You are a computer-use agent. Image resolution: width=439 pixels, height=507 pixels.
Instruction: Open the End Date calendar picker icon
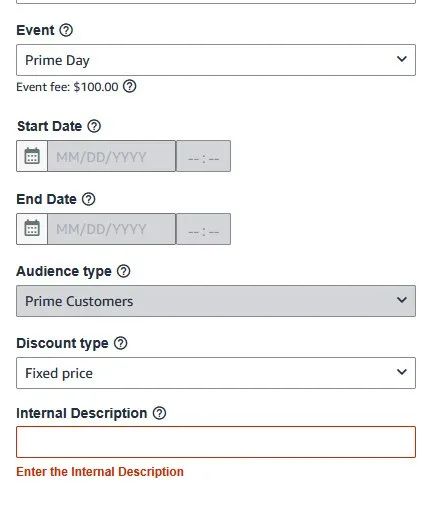coord(32,229)
